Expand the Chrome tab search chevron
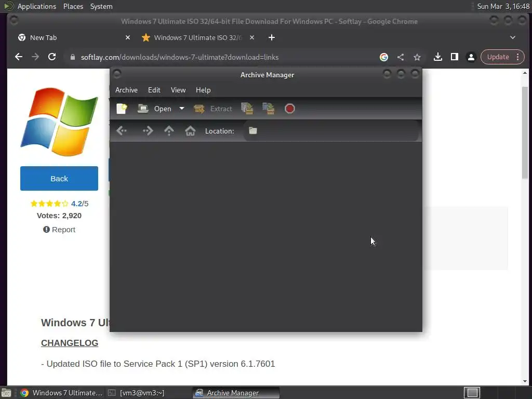 pos(513,37)
